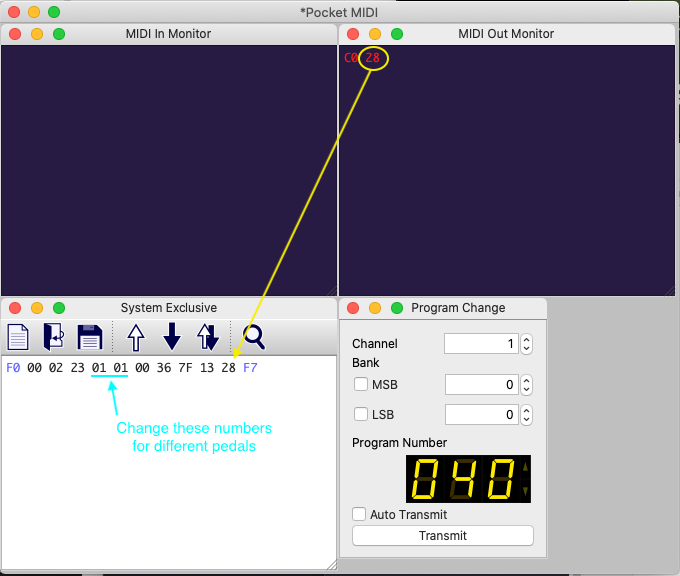The width and height of the screenshot is (680, 576).
Task: Click the MSB value input field
Action: pos(481,385)
